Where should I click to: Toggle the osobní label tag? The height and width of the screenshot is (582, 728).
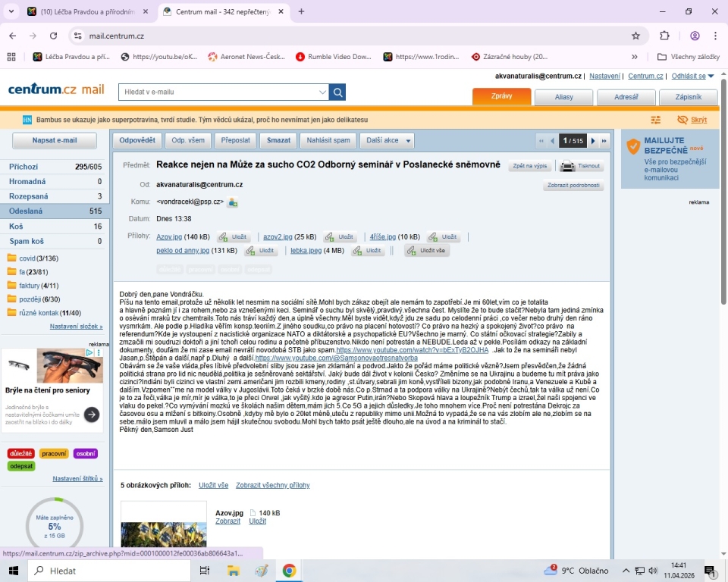(x=86, y=453)
